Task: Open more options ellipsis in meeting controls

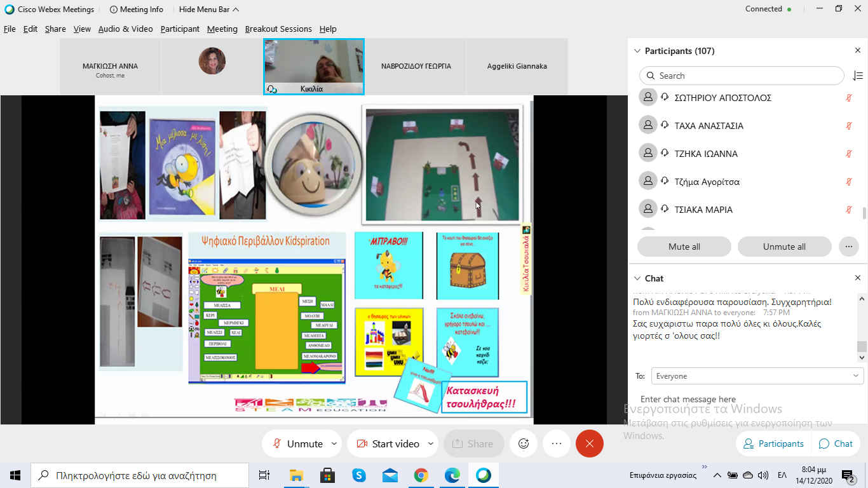Action: pos(557,444)
